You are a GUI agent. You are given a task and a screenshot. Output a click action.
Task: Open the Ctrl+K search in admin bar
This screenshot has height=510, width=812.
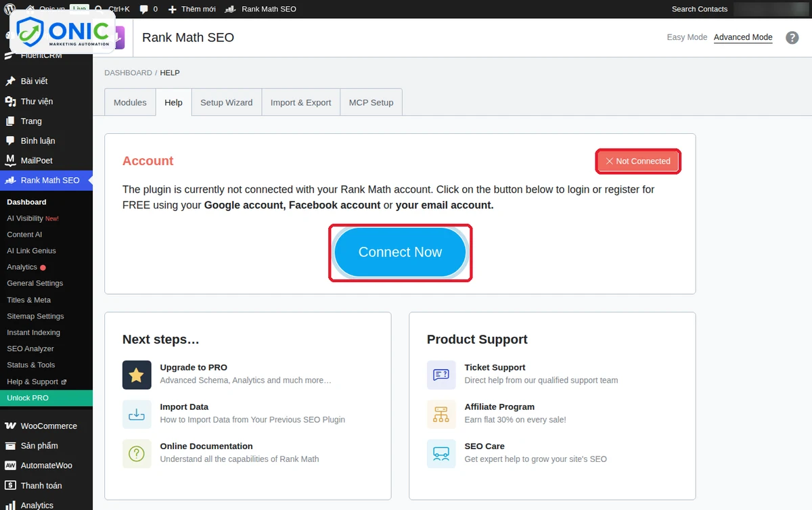pyautogui.click(x=113, y=9)
